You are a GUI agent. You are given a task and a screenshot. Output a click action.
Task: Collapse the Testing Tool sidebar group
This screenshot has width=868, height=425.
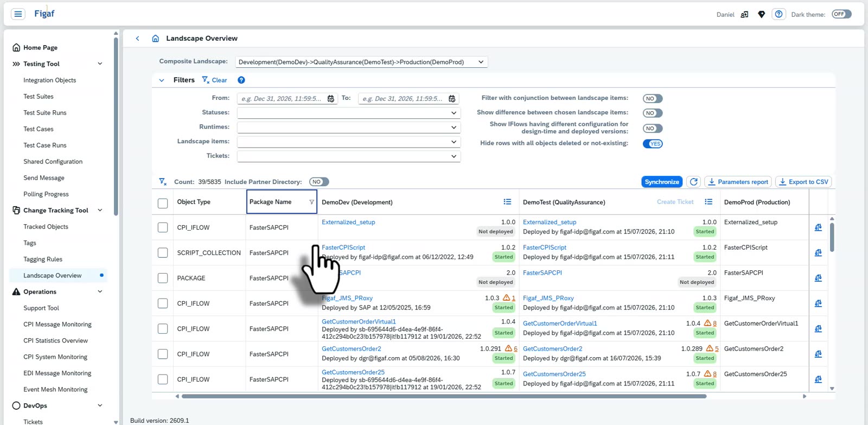tap(100, 64)
